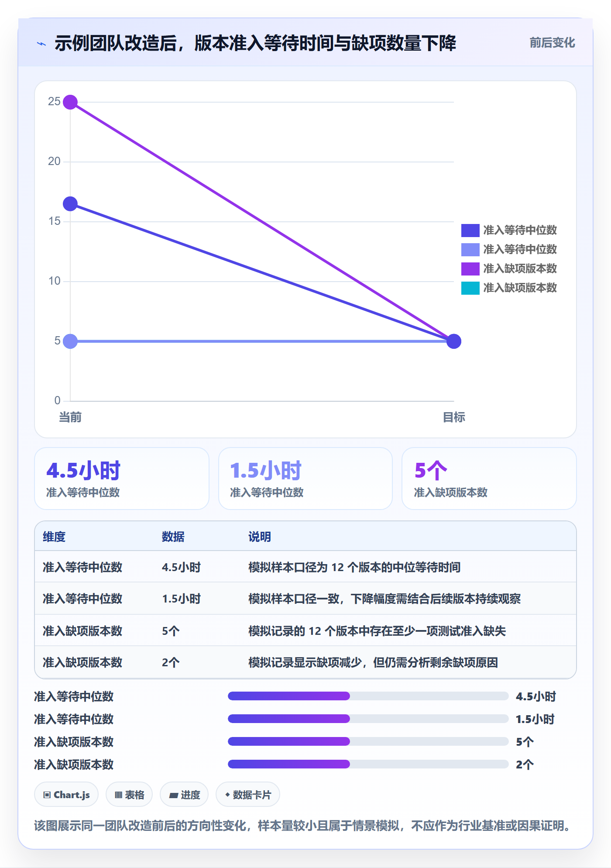Viewport: 611px width, 868px height.
Task: Click the 前后变化 badge in the header
Action: coord(552,43)
